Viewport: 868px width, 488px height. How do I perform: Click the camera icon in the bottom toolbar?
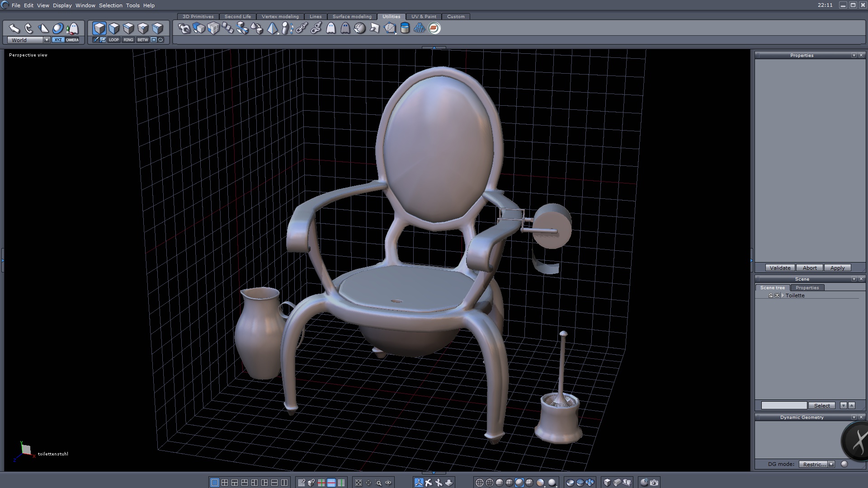tap(654, 483)
